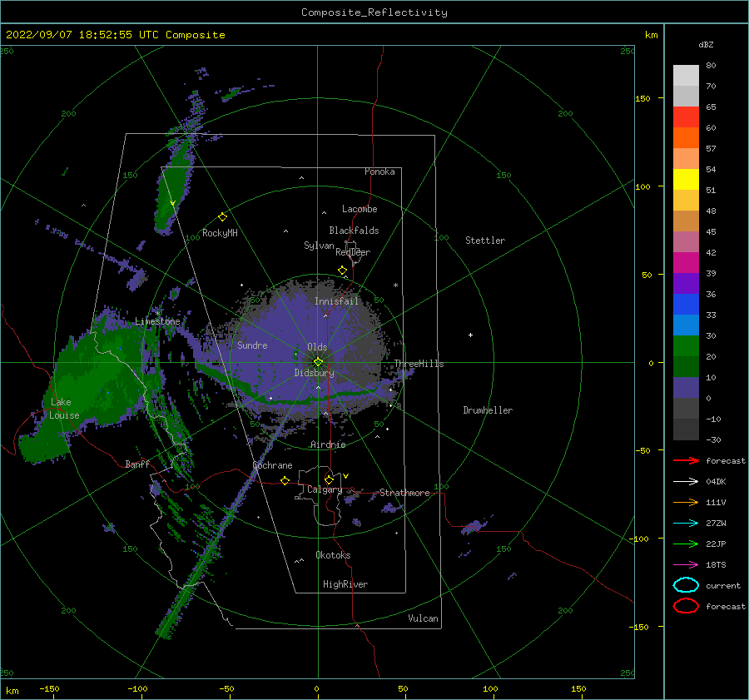Click the RedDeer city label
The image size is (749, 700).
353,252
